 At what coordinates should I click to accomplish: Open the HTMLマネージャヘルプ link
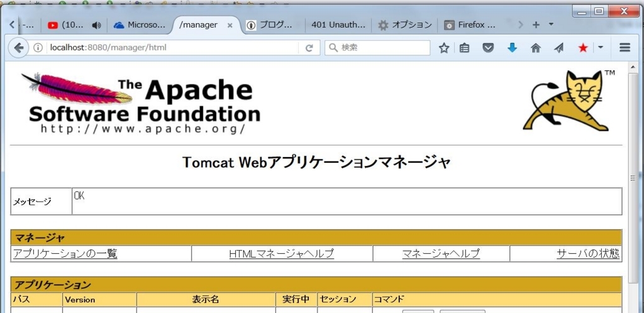pos(281,254)
